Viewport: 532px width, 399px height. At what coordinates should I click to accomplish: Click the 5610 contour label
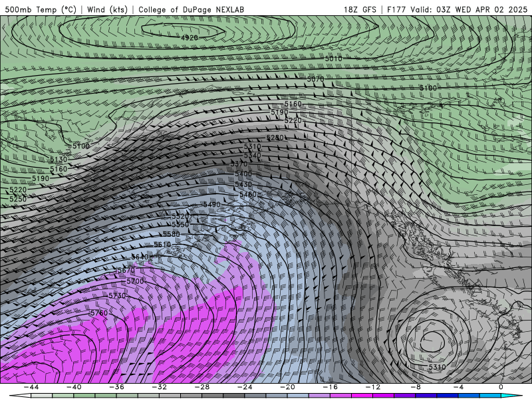[x=162, y=245]
